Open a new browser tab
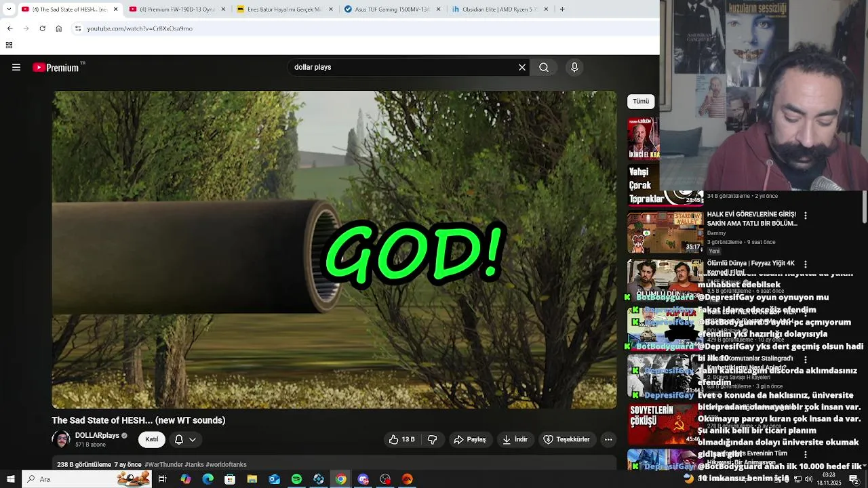This screenshot has width=868, height=488. click(x=562, y=9)
